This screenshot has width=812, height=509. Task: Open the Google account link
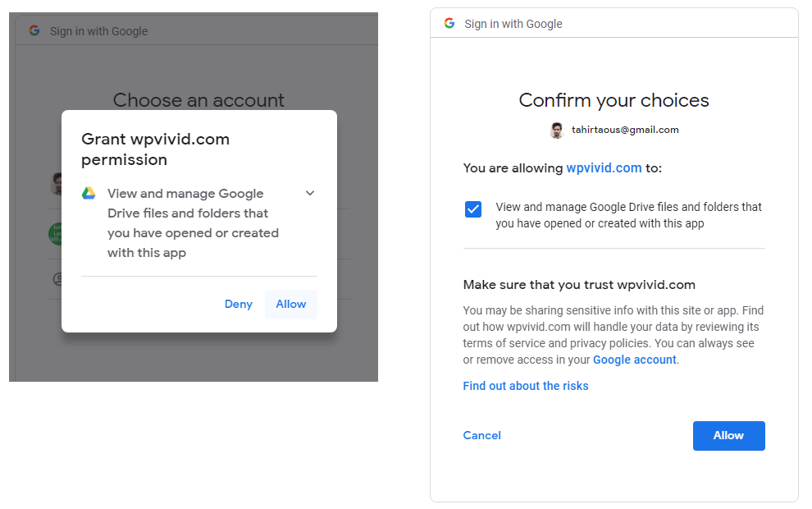pos(634,360)
